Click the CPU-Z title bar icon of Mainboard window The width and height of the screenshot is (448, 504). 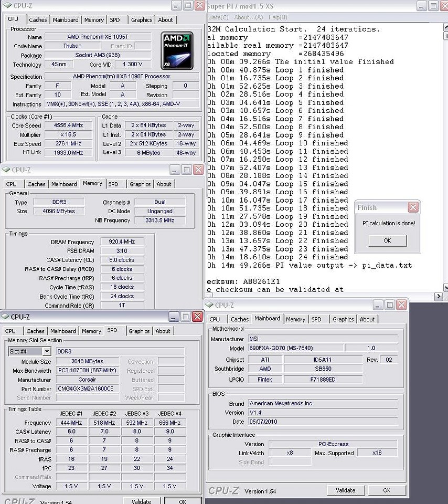(x=209, y=305)
